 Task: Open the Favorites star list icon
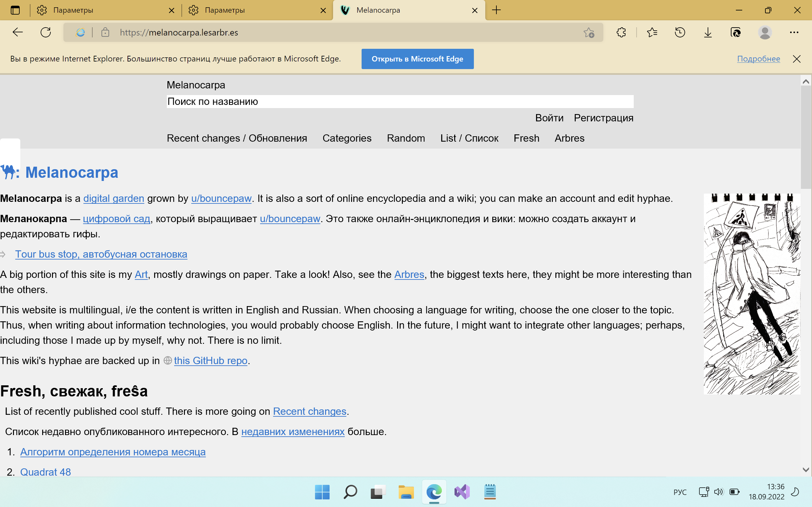pos(652,33)
